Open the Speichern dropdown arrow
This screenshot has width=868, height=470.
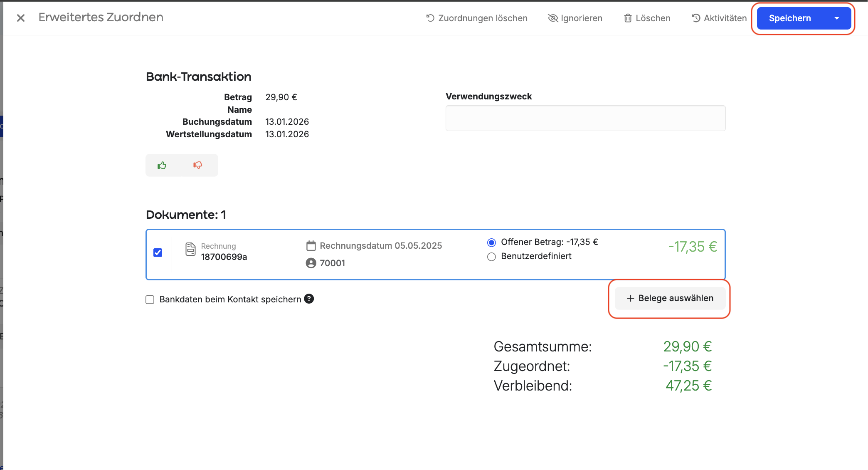(x=837, y=18)
